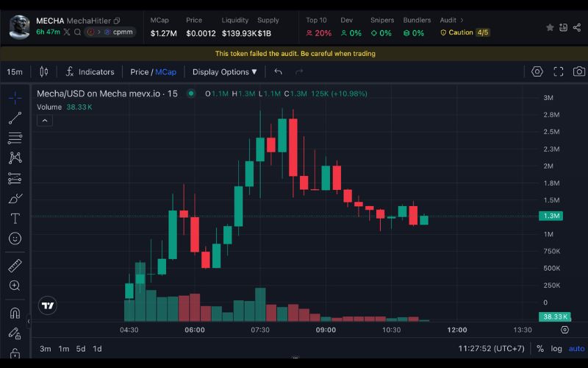The width and height of the screenshot is (588, 368).
Task: Set date range to 5d
Action: click(81, 349)
